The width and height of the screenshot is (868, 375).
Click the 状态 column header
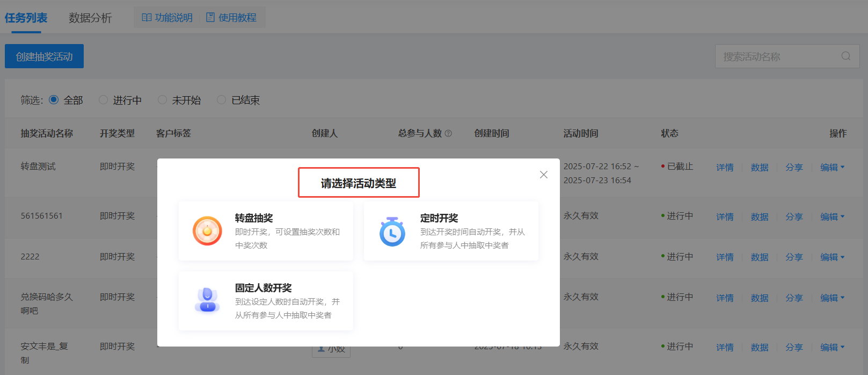[x=669, y=133]
